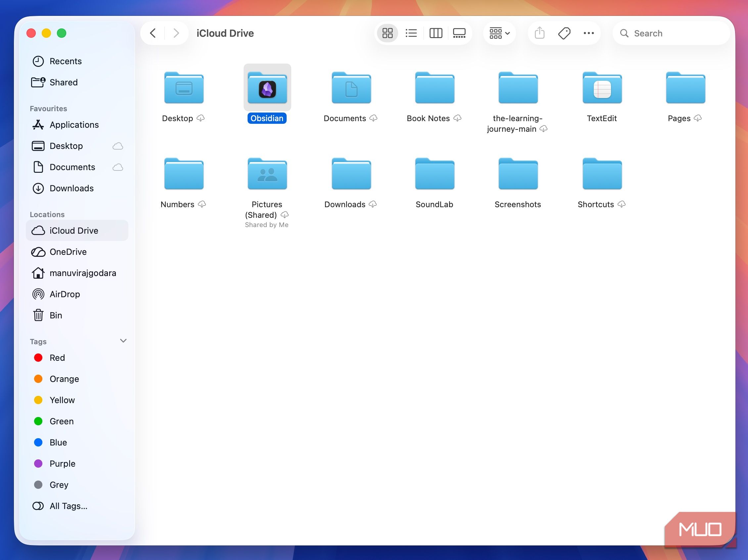This screenshot has width=748, height=560.
Task: Select the-learning-journey-main folder
Action: [518, 88]
